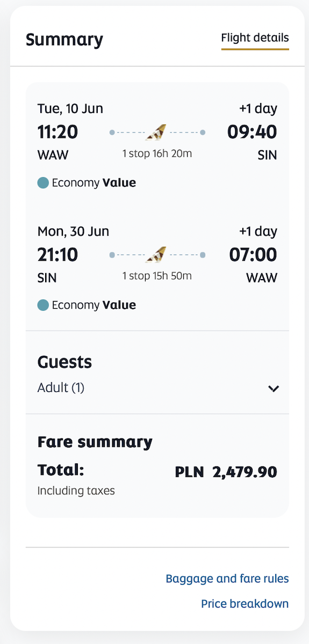Click the outbound 1 stop 16h 20m label
Image resolution: width=309 pixels, height=644 pixels.
[157, 154]
